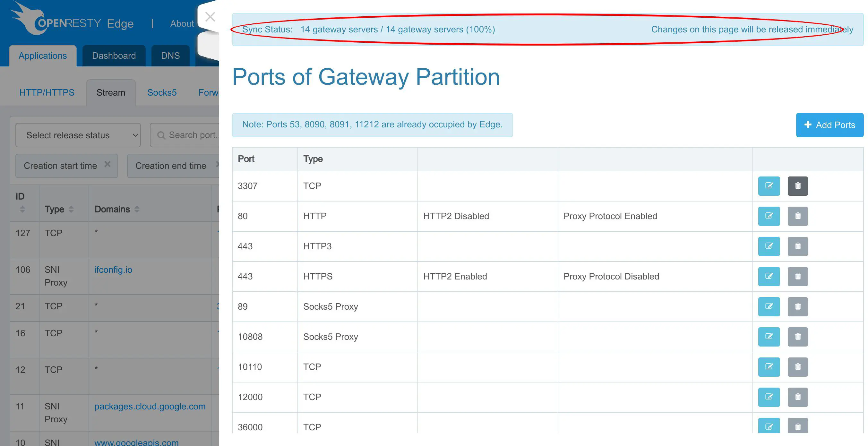Screen dimensions: 868x446
Task: Open the ifconfig.io domain link
Action: pyautogui.click(x=113, y=270)
